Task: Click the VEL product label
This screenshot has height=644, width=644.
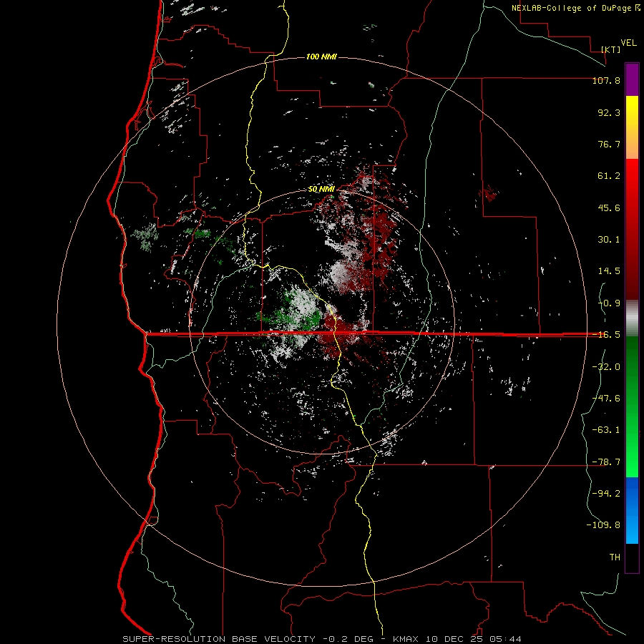Action: [628, 43]
